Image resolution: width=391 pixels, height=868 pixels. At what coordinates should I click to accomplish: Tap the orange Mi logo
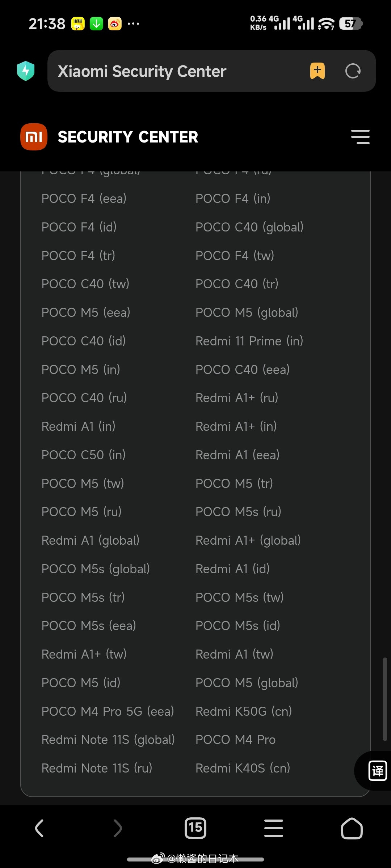pos(34,137)
